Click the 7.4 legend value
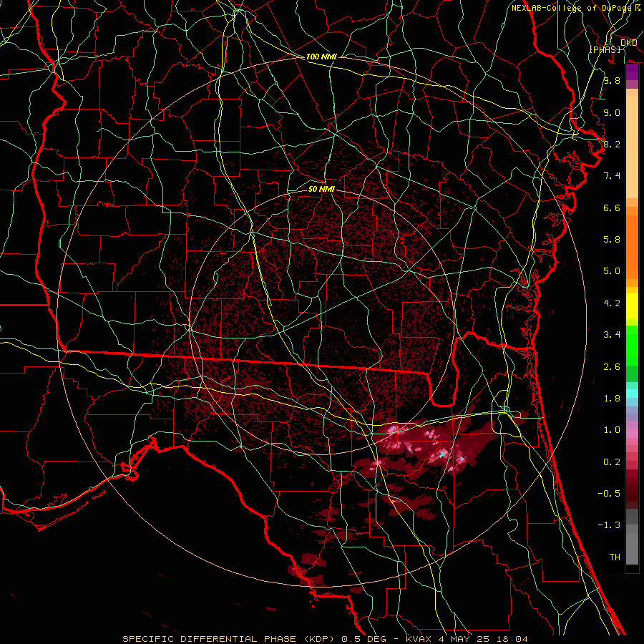 [612, 176]
